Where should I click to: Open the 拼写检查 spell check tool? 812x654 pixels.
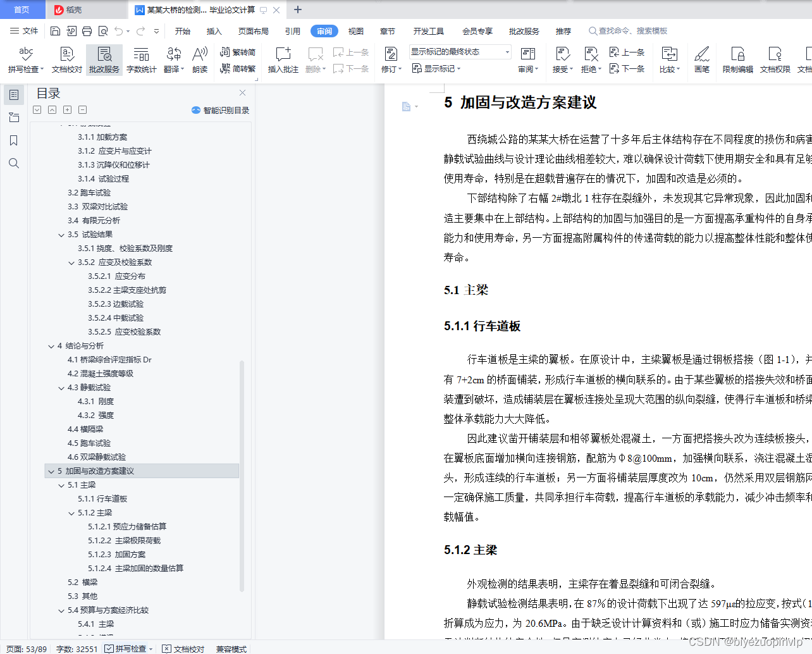point(26,60)
